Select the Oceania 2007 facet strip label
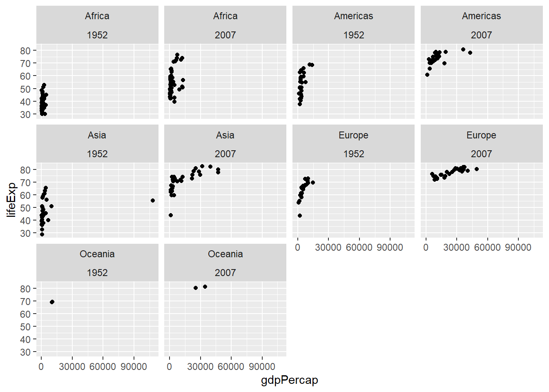 pos(225,263)
